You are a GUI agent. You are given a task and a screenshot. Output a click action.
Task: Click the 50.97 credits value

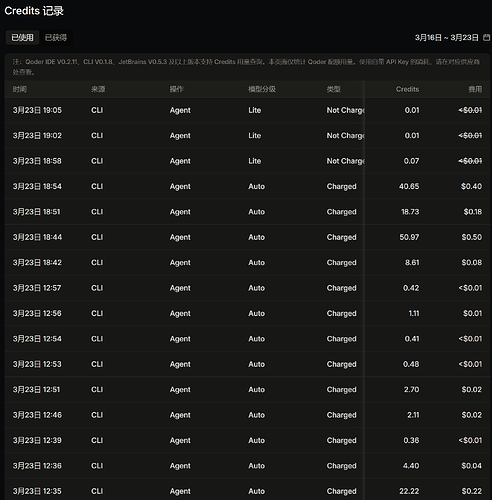pyautogui.click(x=409, y=237)
